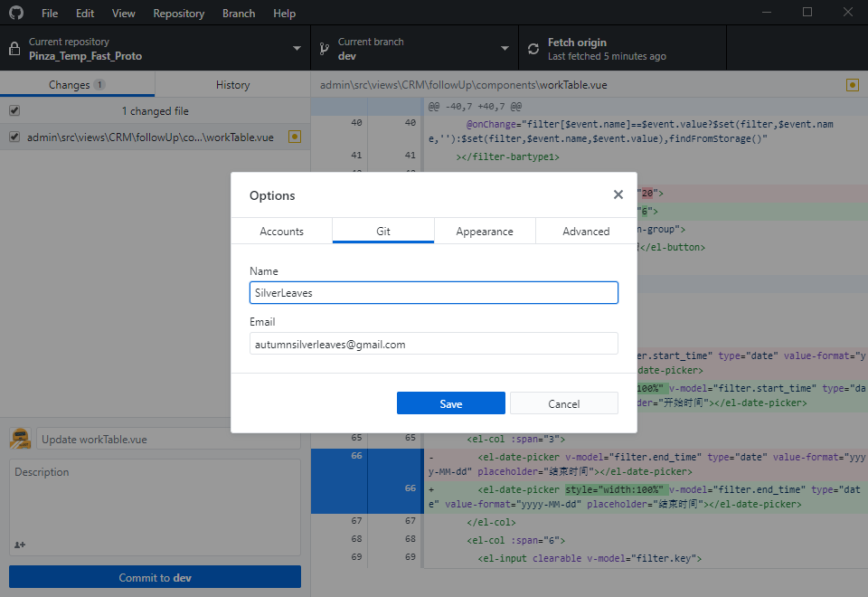868x597 pixels.
Task: Switch to the History tab
Action: [231, 83]
